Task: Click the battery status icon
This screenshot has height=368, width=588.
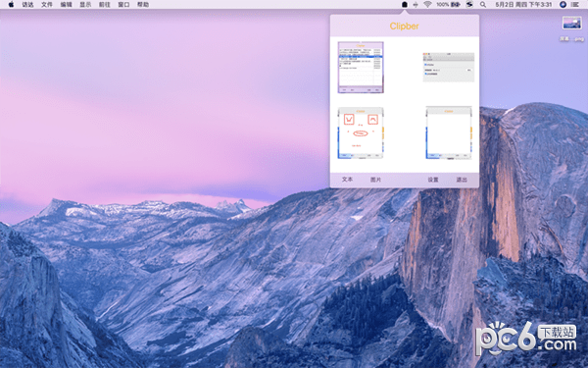Action: pos(456,5)
